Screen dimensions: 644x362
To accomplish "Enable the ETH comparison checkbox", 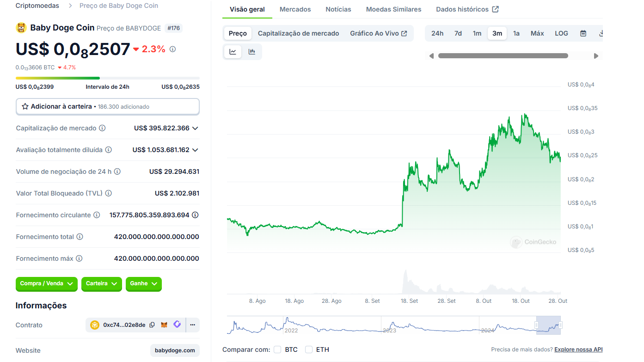I will click(309, 350).
